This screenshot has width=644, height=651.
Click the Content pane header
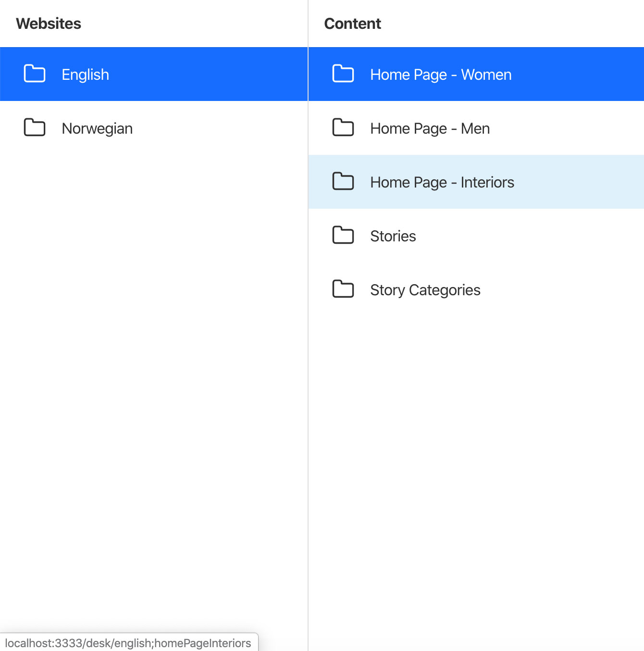click(352, 24)
